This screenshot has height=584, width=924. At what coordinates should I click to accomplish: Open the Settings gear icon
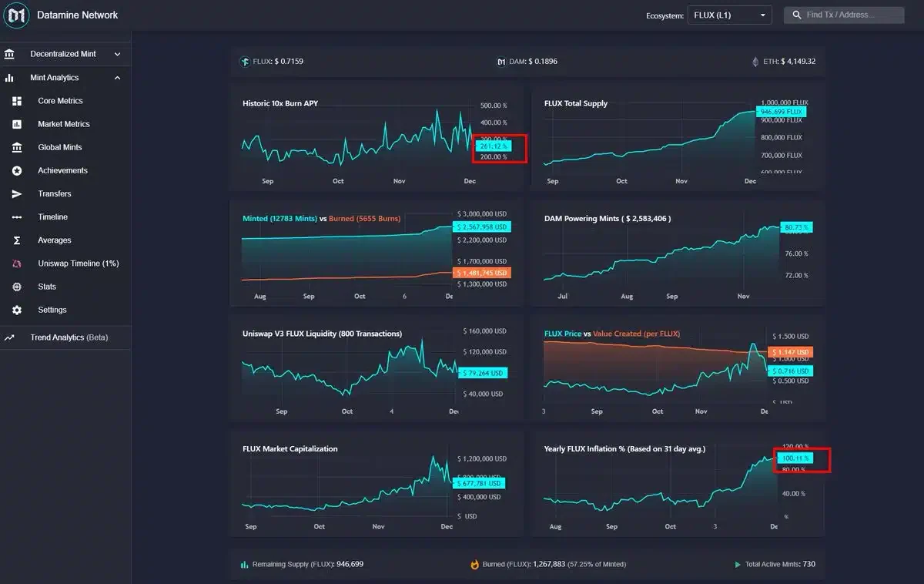[x=17, y=310]
